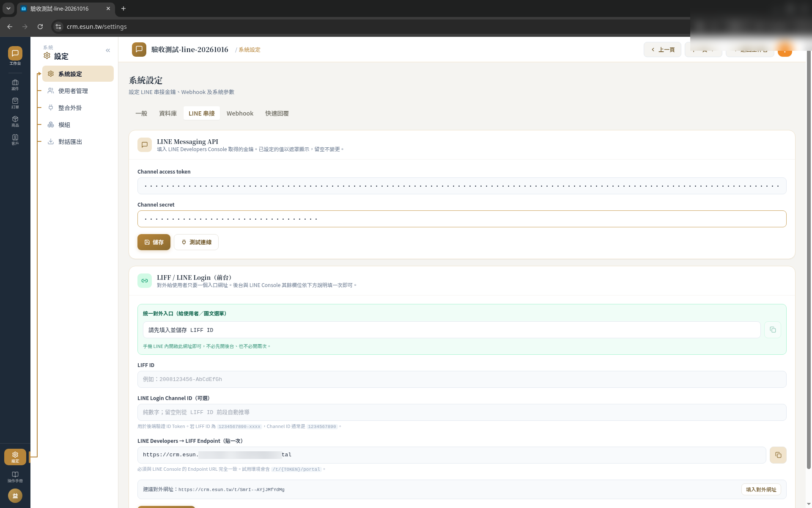The width and height of the screenshot is (812, 508).
Task: Switch to the 快速回覆 tab
Action: pyautogui.click(x=277, y=113)
